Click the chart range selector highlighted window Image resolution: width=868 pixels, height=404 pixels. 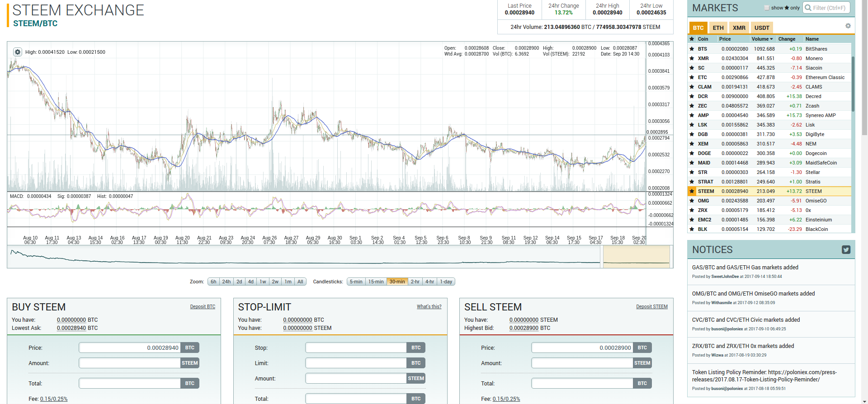coord(636,257)
